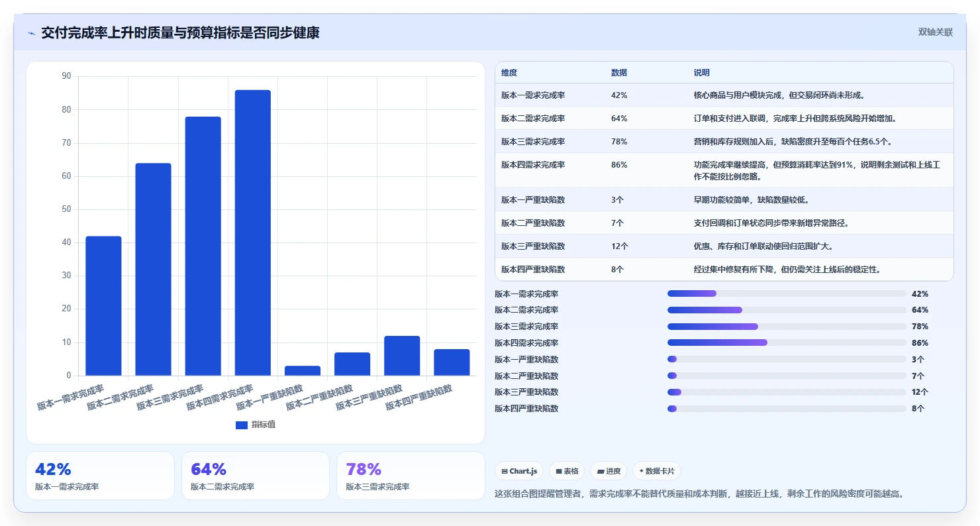Click the 86% progress bar for 版本四需求完成率

(x=787, y=342)
